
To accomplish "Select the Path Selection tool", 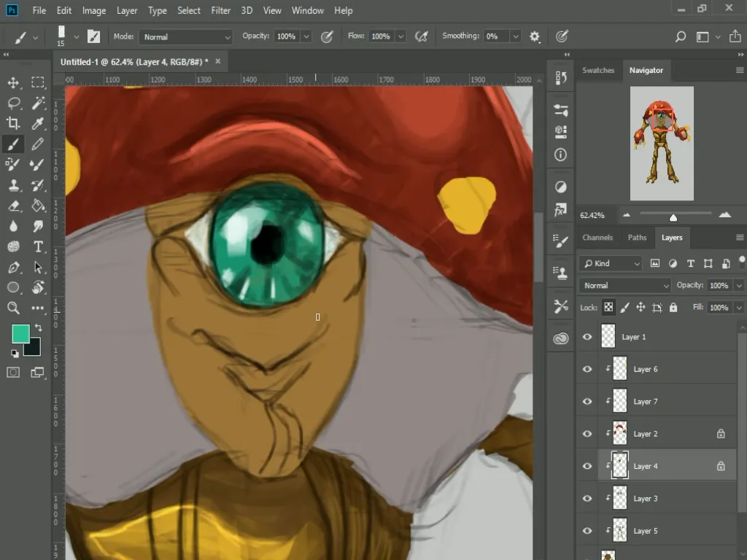I will [38, 267].
